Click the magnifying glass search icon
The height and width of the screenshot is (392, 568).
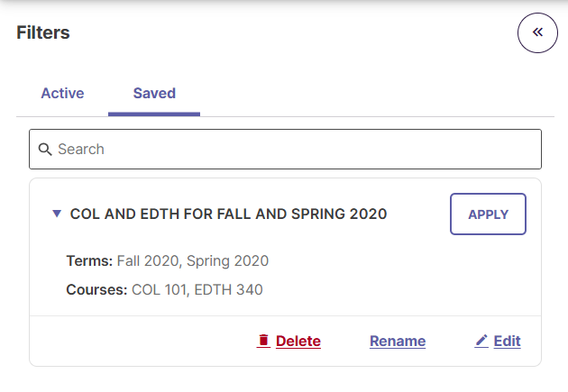(45, 149)
